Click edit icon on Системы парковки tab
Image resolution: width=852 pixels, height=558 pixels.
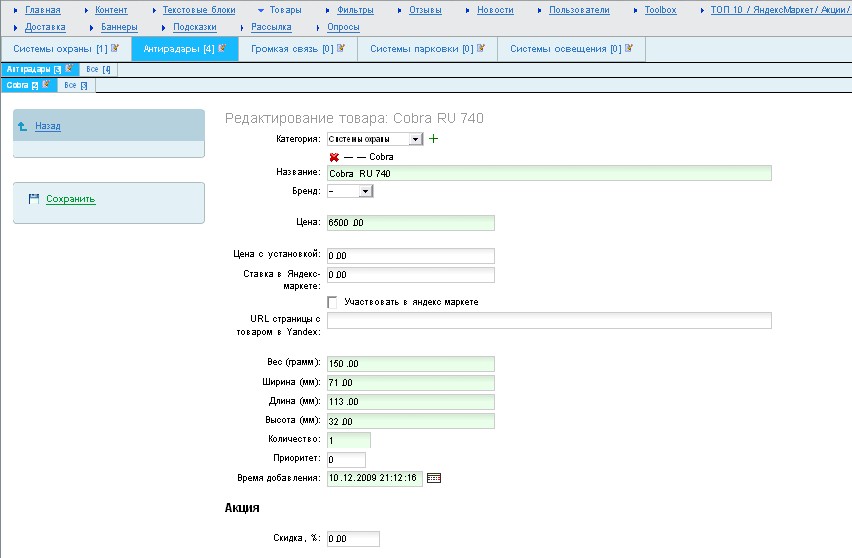click(x=480, y=48)
